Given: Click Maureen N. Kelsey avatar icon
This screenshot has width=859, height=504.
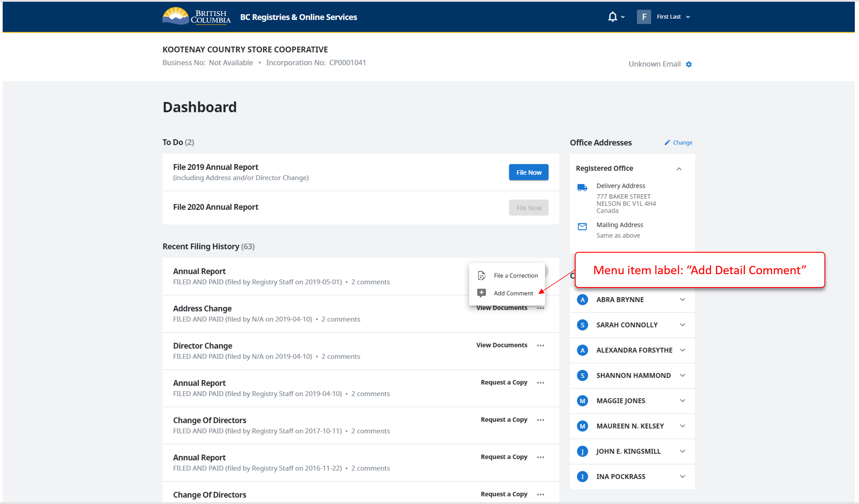Looking at the screenshot, I should click(x=582, y=426).
